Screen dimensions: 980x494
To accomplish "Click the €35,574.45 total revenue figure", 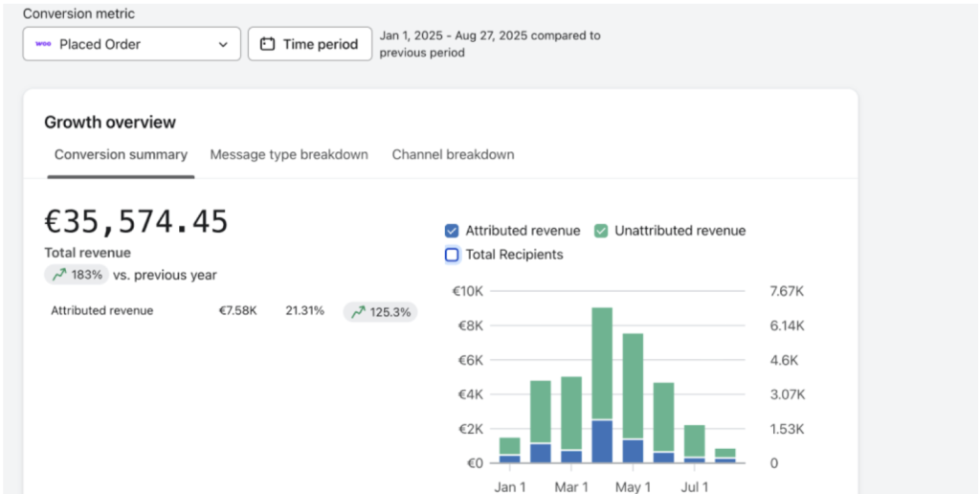I will pos(137,222).
